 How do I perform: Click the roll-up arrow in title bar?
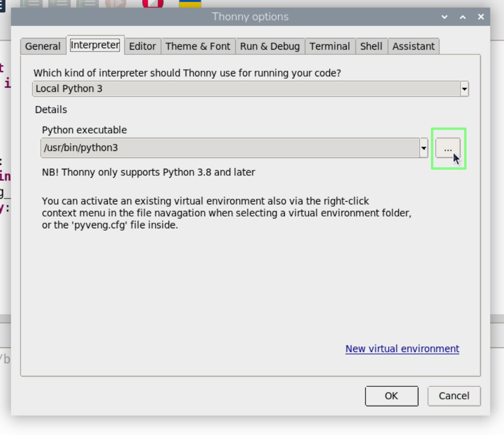coord(462,17)
